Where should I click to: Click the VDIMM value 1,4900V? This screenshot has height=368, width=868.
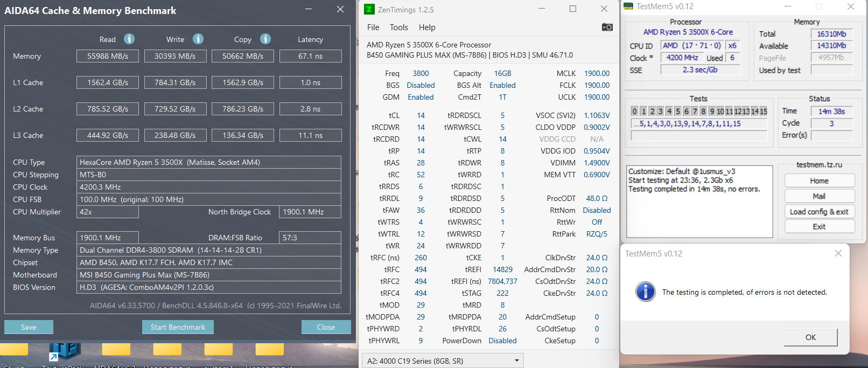click(x=597, y=163)
